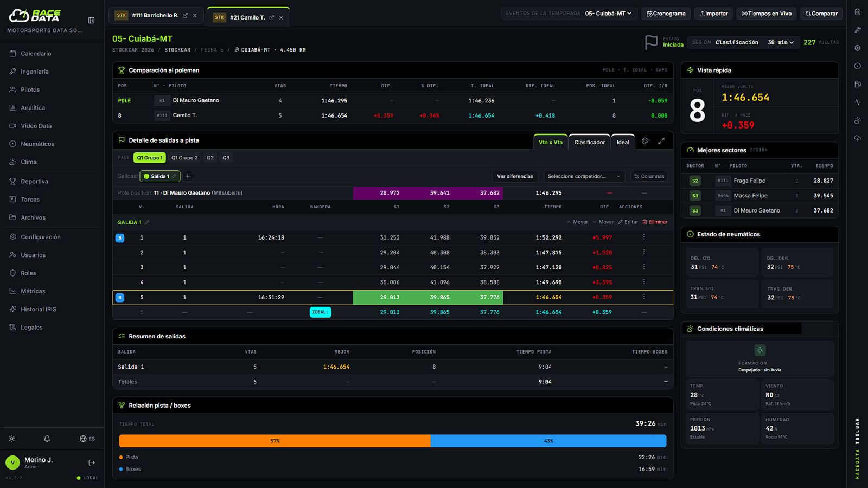The width and height of the screenshot is (868, 488).
Task: Click the orange Pista 57% bar segment
Action: click(x=275, y=441)
